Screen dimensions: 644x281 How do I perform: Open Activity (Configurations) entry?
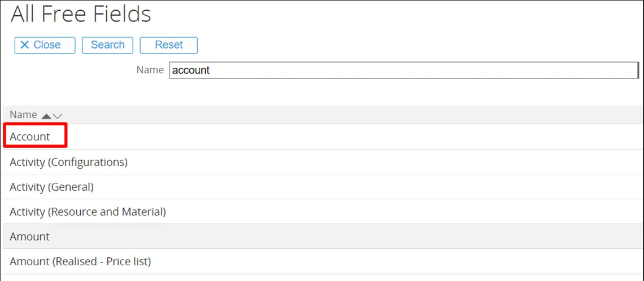tap(68, 162)
